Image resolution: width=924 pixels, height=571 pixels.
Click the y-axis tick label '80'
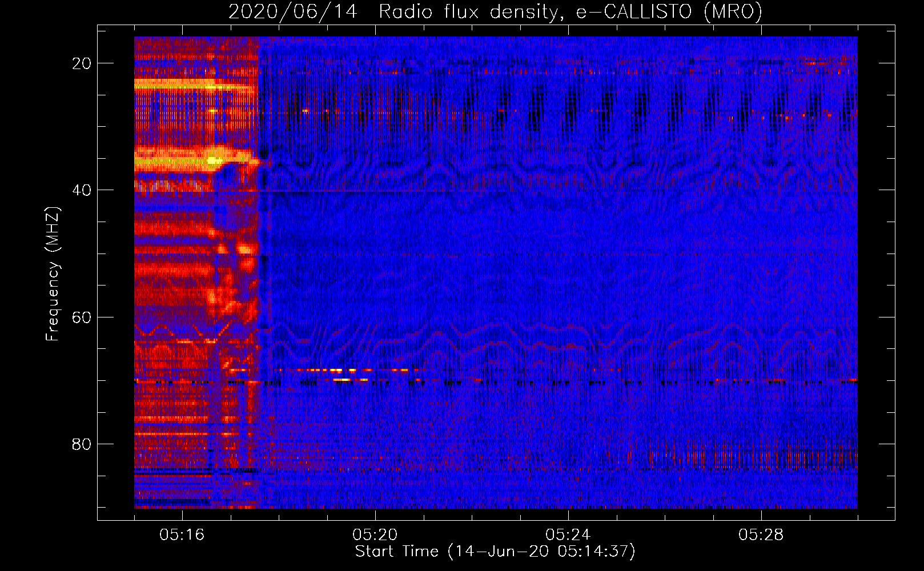[82, 444]
